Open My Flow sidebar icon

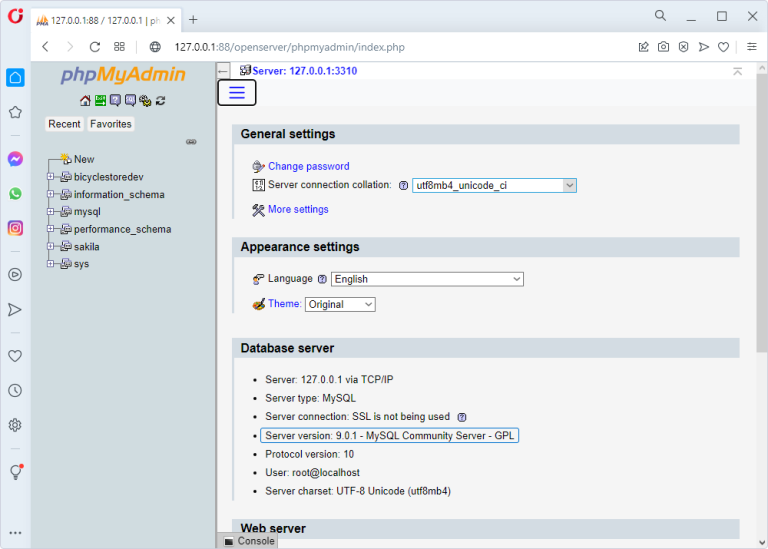15,310
